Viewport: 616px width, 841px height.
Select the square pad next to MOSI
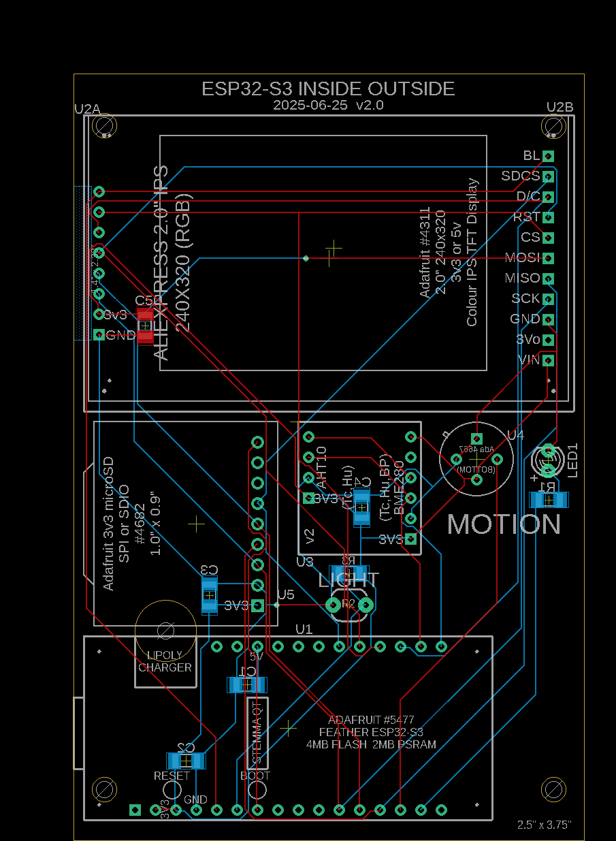point(548,258)
